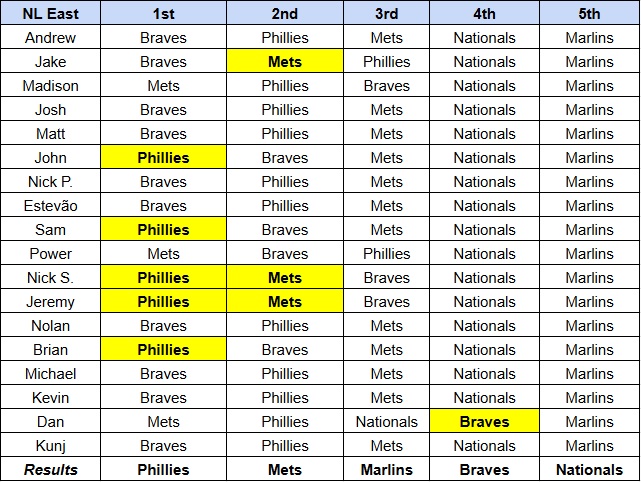
Task: Select Brian's highlighted Phillies cell
Action: tap(163, 350)
